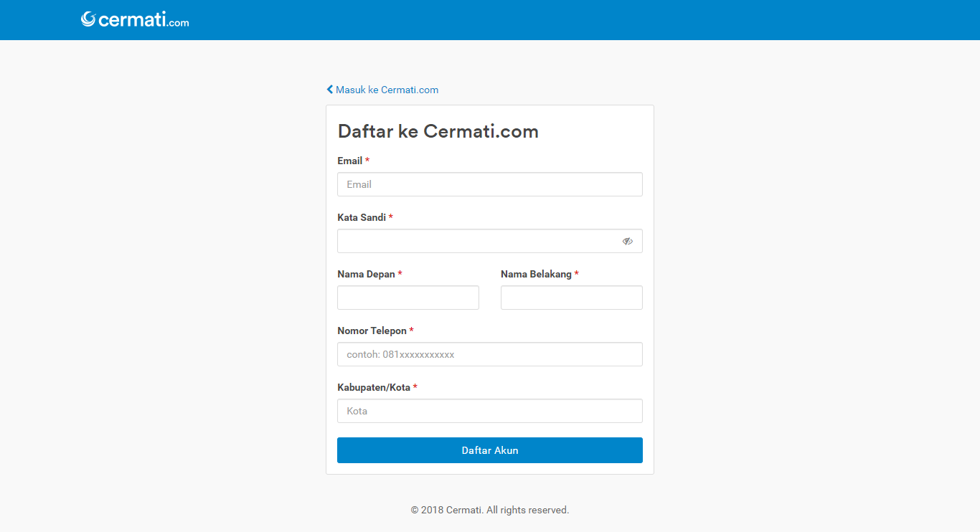Click the 2018 Cermati copyright footer text

[489, 510]
